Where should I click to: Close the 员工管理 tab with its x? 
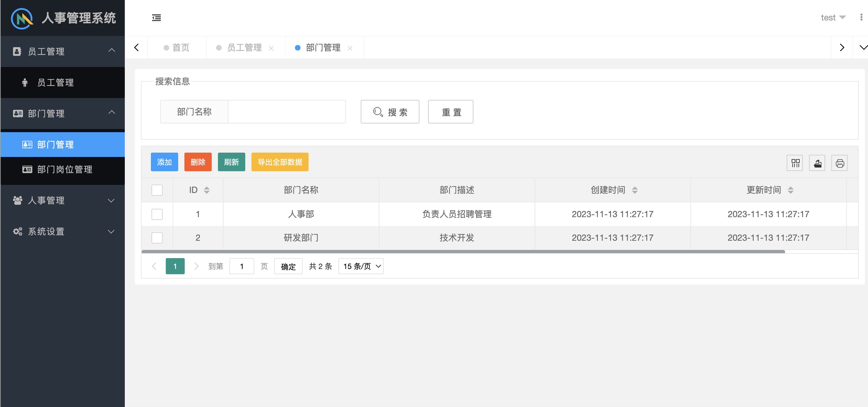271,48
